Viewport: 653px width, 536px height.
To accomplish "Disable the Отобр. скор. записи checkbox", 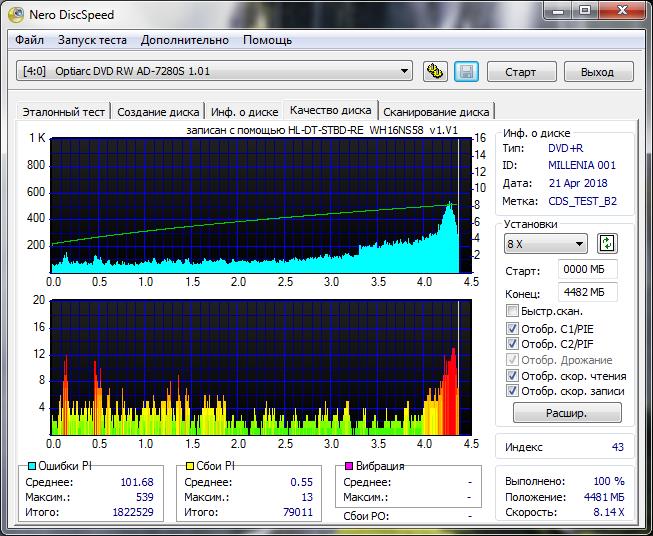I will [513, 391].
